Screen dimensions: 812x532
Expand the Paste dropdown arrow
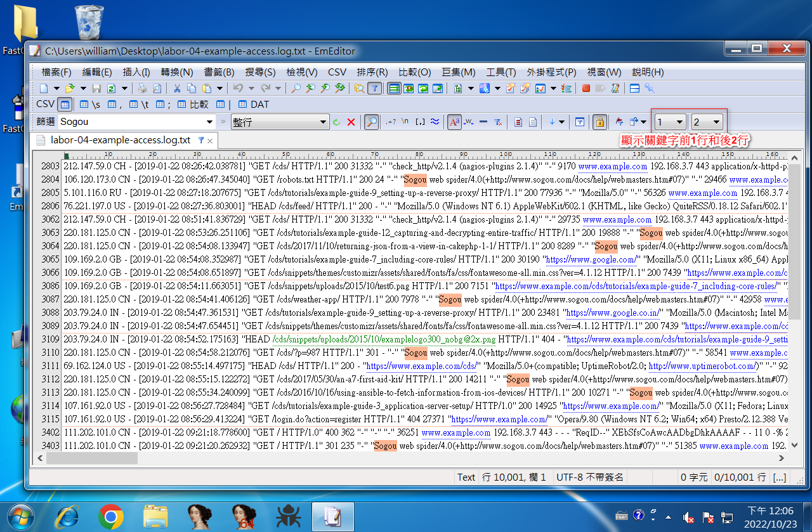click(x=219, y=89)
